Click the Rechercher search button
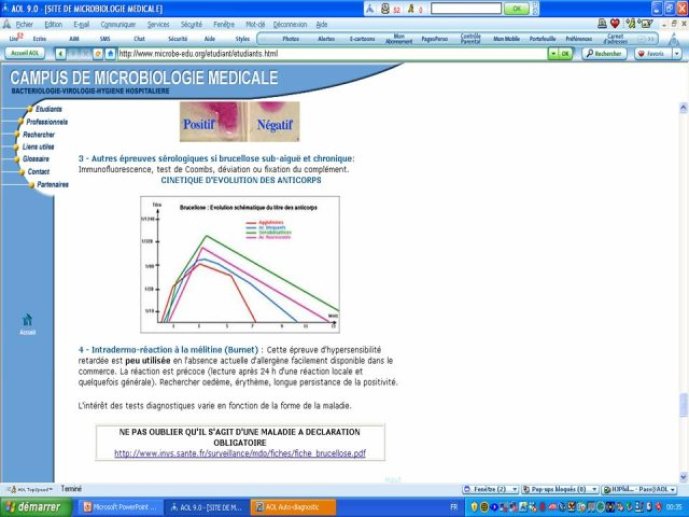Screen dimensions: 689x517 [x=604, y=54]
